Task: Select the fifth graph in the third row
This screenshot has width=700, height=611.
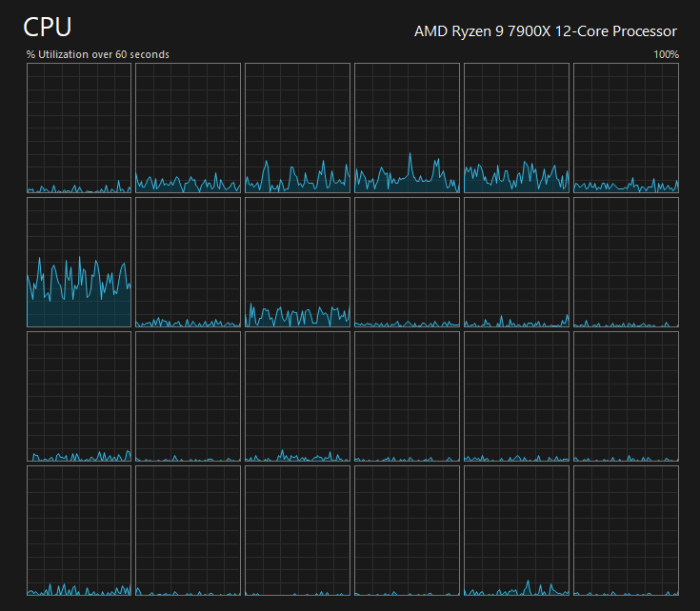Action: coord(516,397)
